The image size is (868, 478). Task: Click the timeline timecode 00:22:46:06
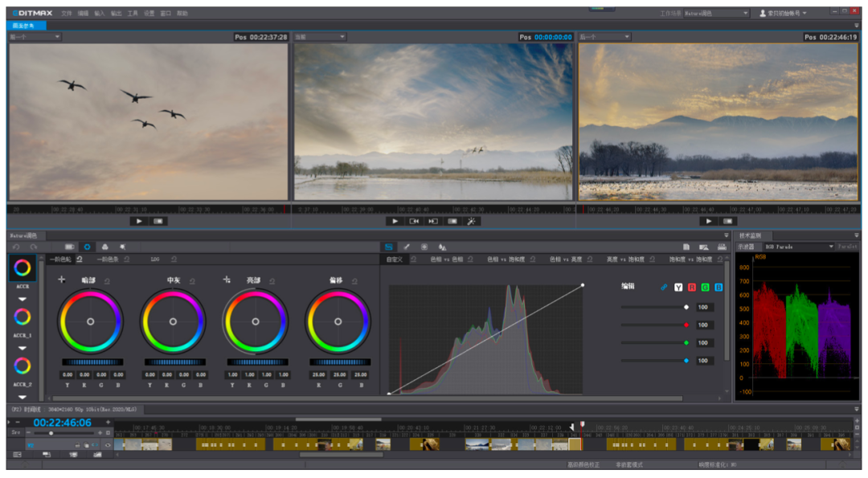coord(63,423)
